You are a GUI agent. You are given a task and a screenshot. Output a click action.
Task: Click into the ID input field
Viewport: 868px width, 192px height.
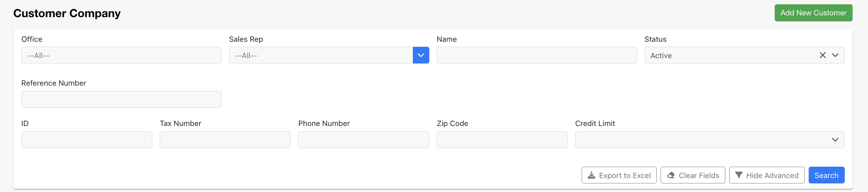click(87, 140)
